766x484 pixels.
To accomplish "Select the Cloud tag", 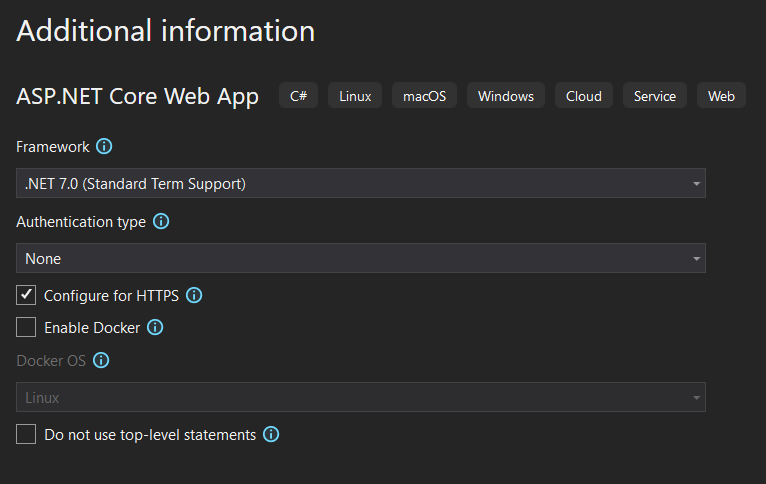I will coord(584,96).
